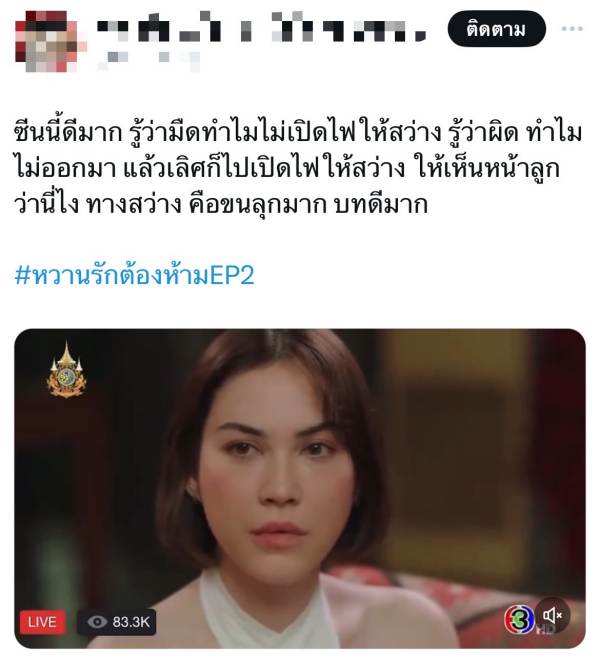Click the blurred account handle below name
This screenshot has height=662, width=600.
(x=148, y=59)
